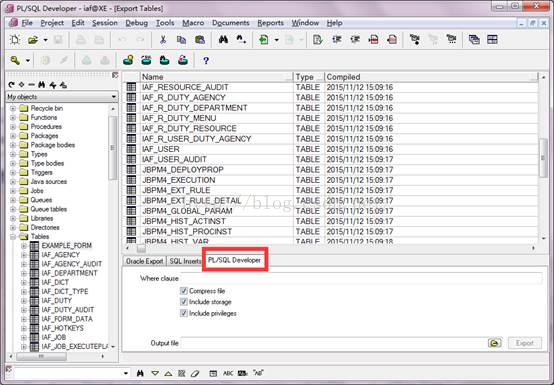Open the Reports menu
554x385 pixels.
click(x=270, y=23)
